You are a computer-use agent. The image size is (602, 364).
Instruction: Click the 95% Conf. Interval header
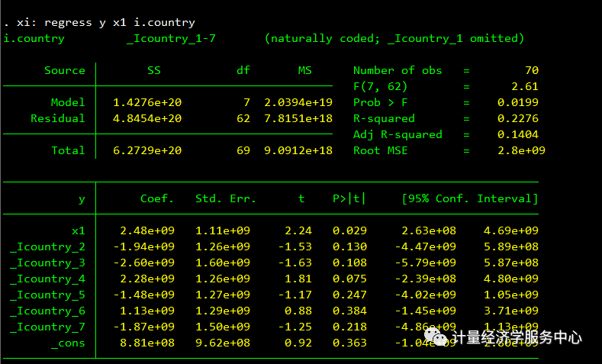tap(470, 198)
